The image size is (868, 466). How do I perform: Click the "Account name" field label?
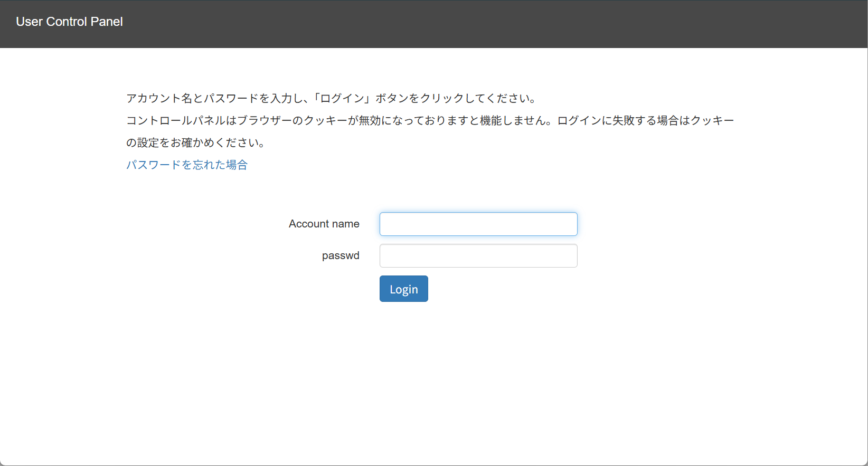click(324, 224)
